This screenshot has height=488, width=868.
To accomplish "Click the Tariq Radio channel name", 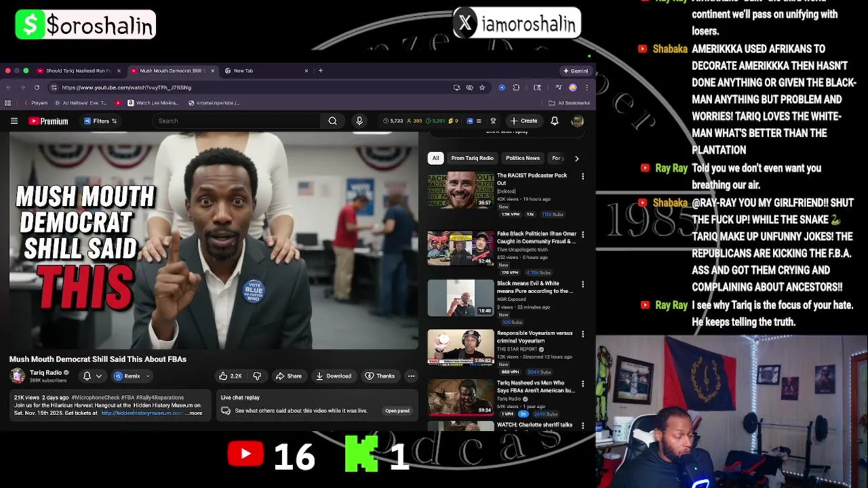I will click(x=45, y=372).
